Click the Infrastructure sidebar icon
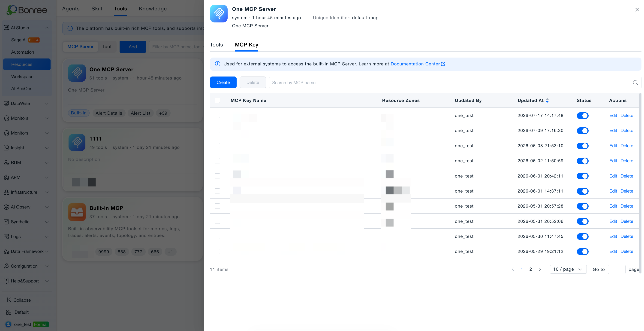644x331 pixels. click(6, 192)
